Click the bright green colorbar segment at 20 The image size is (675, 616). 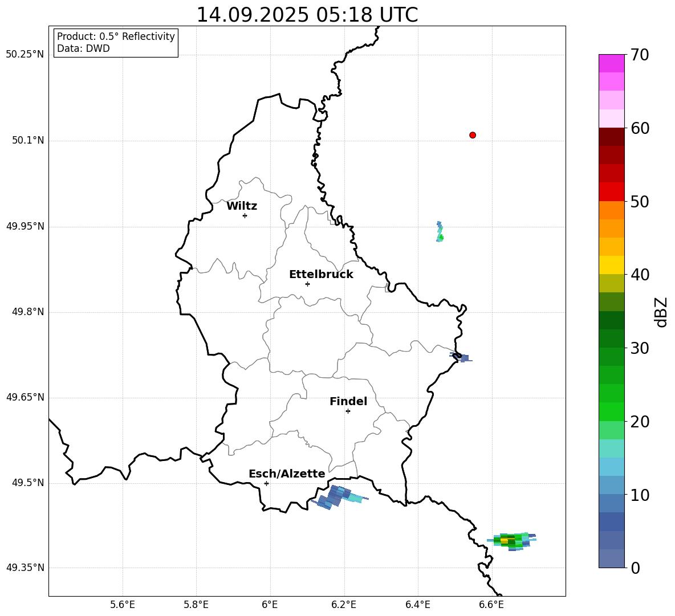[x=612, y=411]
